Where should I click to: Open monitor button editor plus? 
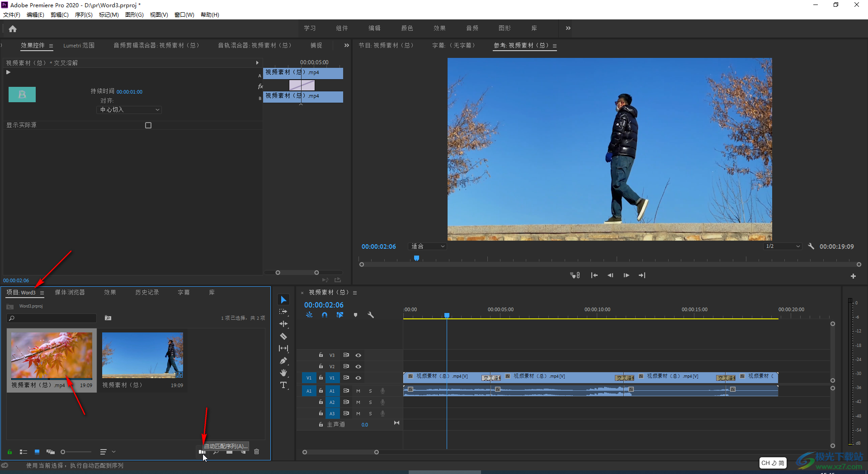[x=853, y=276]
